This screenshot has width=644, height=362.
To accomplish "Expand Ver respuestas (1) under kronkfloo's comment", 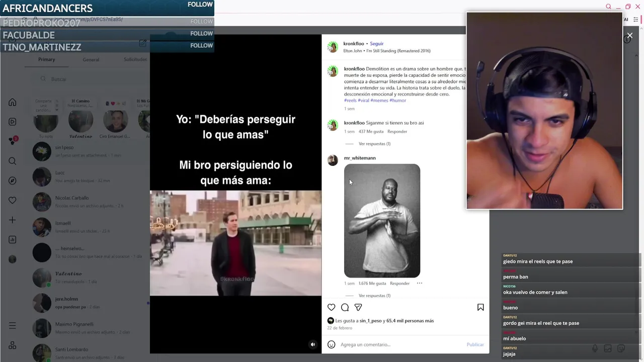I will pos(374,144).
